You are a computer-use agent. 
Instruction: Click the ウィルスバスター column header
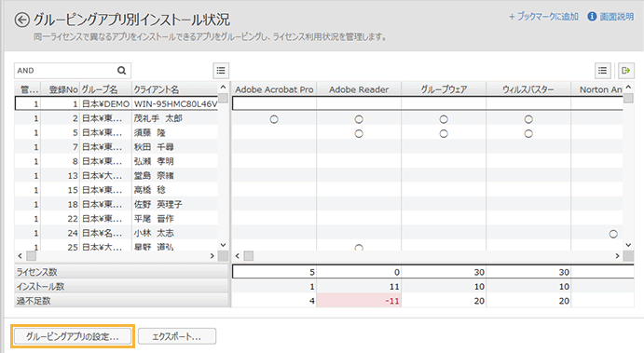pos(528,89)
